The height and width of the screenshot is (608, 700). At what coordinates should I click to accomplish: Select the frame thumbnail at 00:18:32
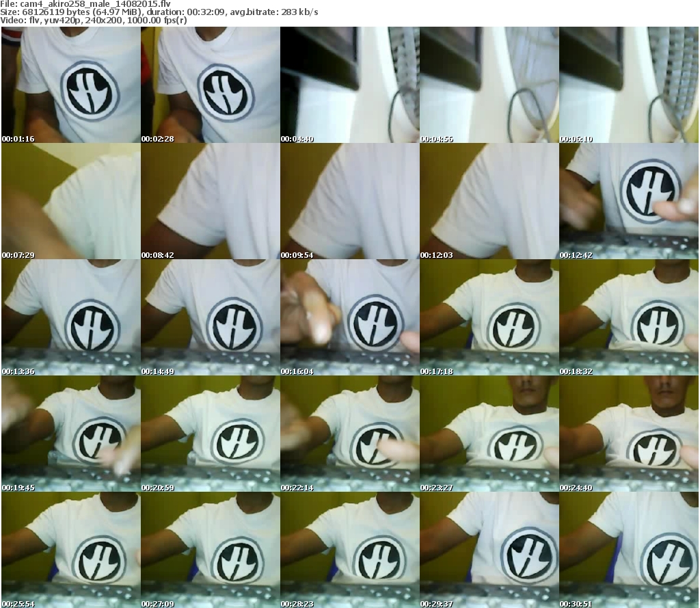629,317
